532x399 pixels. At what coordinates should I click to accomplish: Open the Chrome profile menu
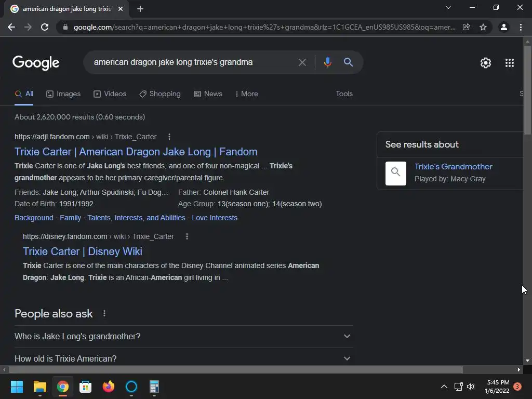(504, 27)
